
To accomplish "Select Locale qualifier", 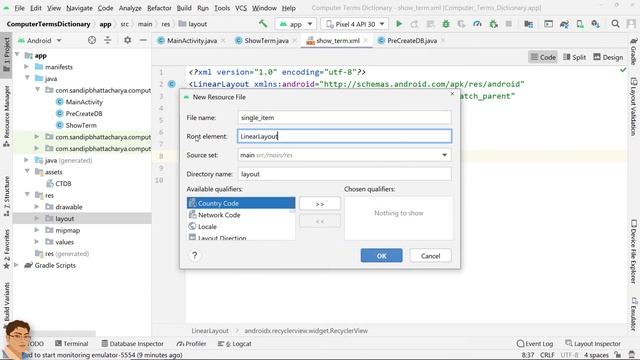I will click(241, 227).
